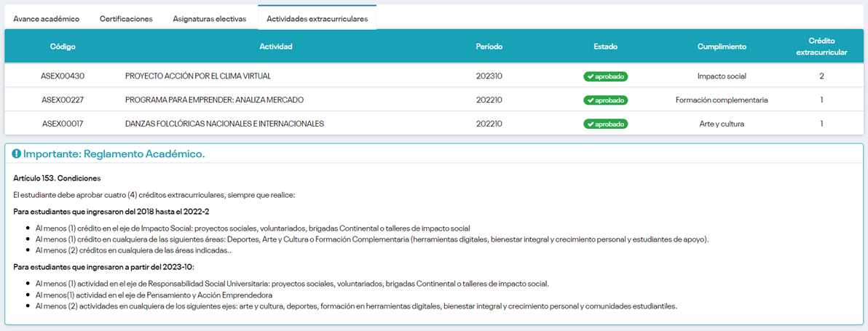Click PROGRAMA PARA EMPRENDER: ANALIZA MERCADO row
The height and width of the screenshot is (331, 868).
214,100
